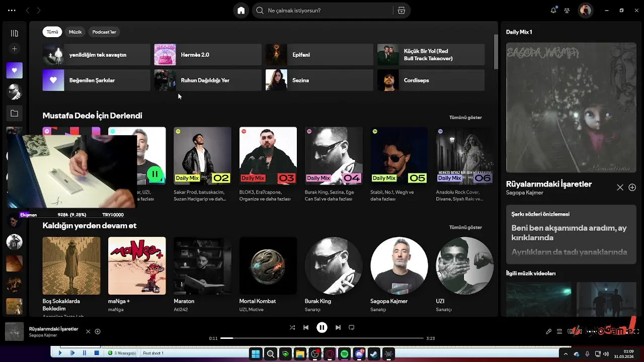This screenshot has height=362, width=644.
Task: Open the Maraton album
Action: click(202, 265)
